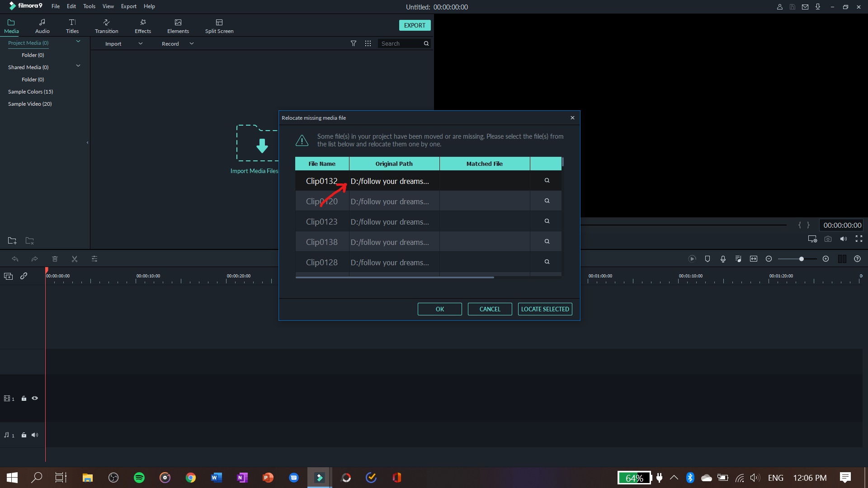Add new folder icon in media panel
The width and height of the screenshot is (868, 488).
[x=12, y=240]
